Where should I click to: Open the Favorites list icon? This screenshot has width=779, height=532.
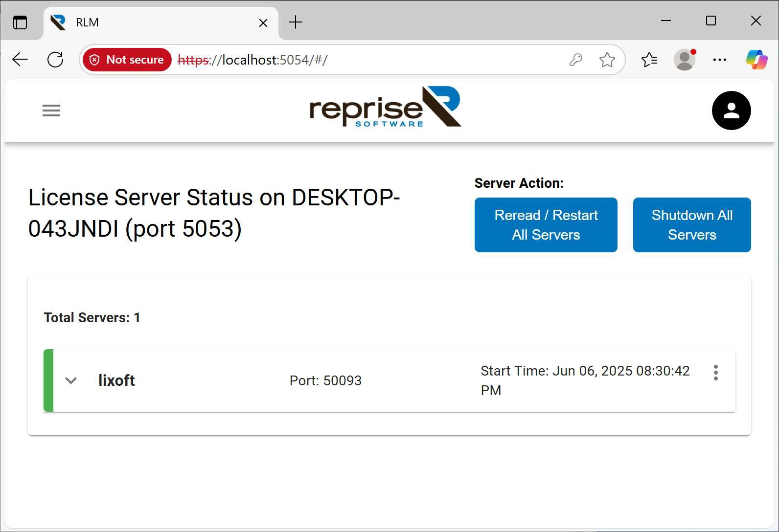click(x=649, y=60)
